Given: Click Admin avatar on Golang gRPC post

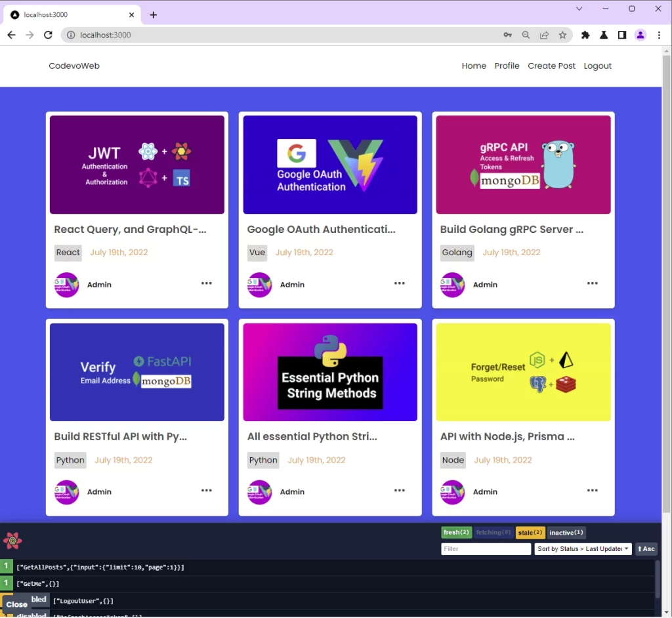Looking at the screenshot, I should coord(452,285).
